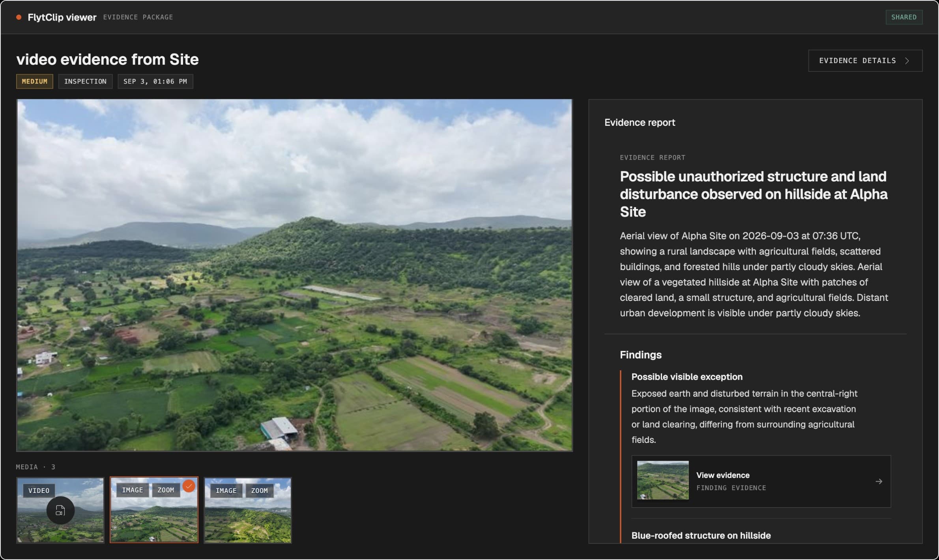Click the finding evidence thumbnail image

(663, 480)
